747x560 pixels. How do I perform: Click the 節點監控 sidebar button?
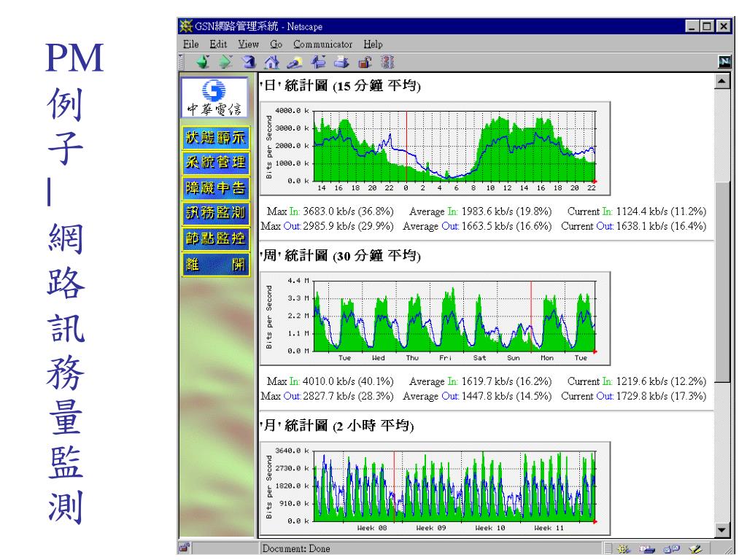point(215,238)
